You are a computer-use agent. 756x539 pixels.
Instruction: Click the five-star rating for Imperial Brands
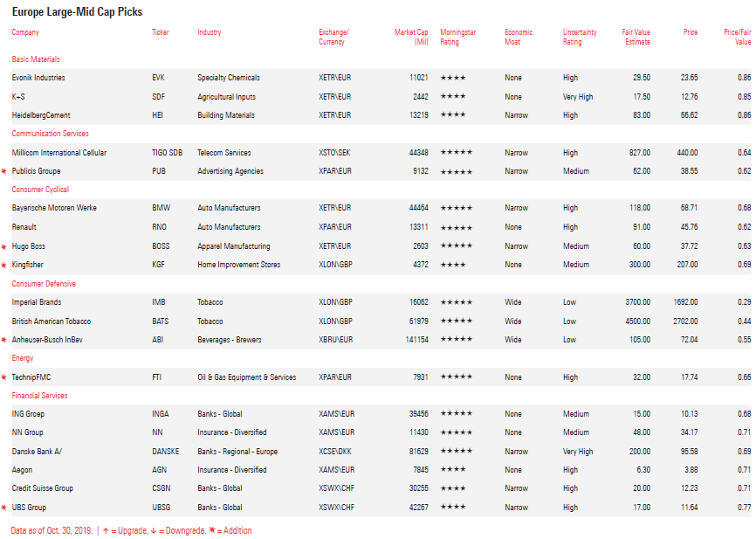456,302
